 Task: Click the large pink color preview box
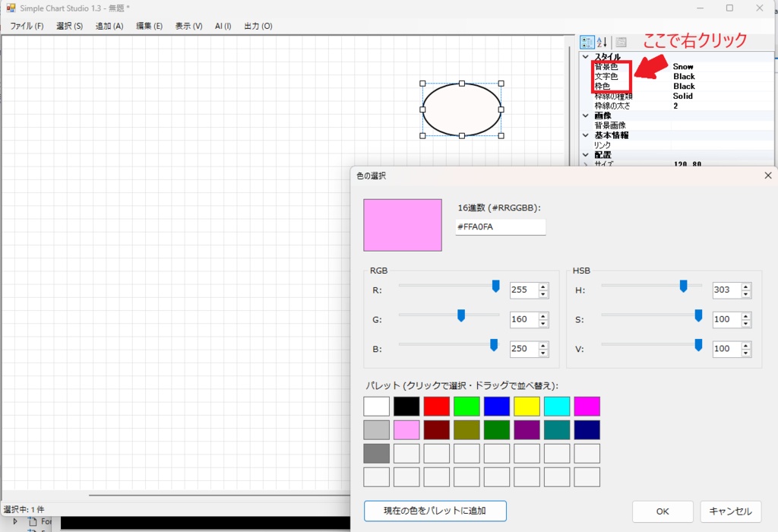pyautogui.click(x=403, y=225)
